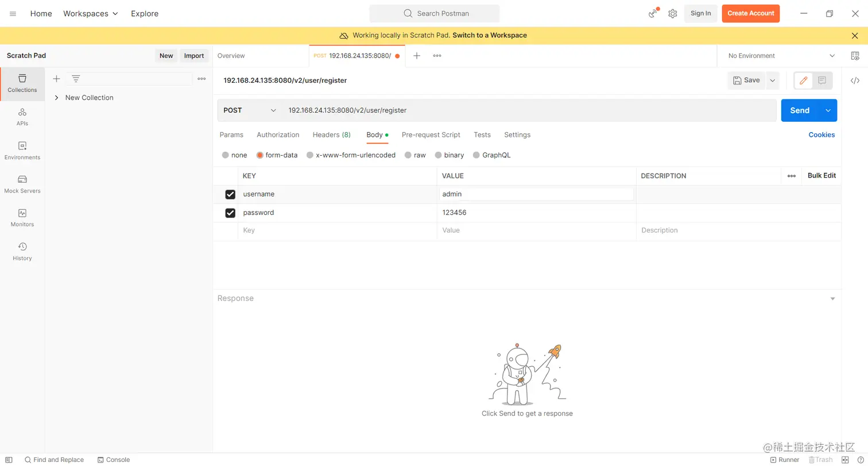Click the plus icon to create a collection
868x466 pixels.
56,79
